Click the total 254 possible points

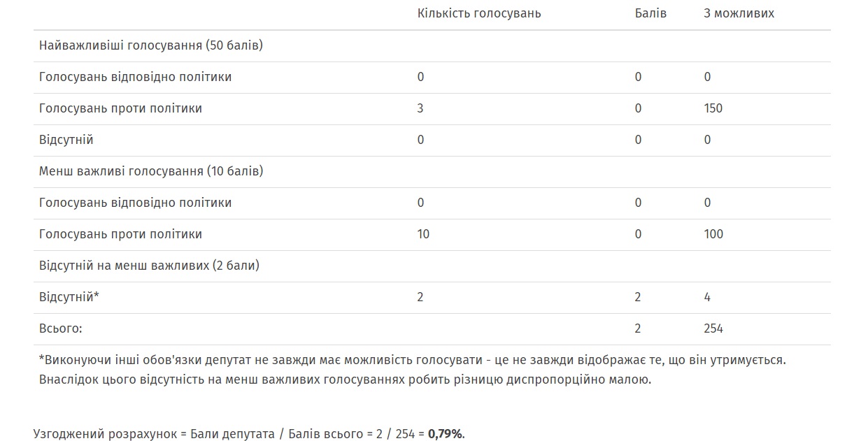click(713, 328)
